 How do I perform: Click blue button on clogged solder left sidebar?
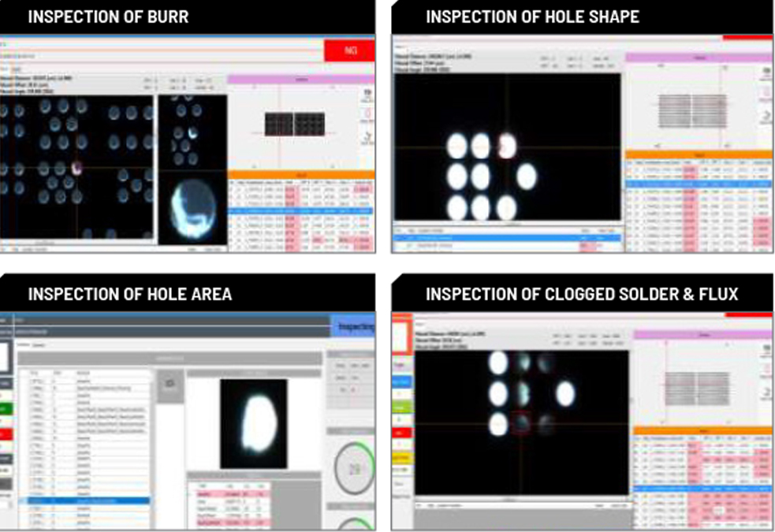point(401,381)
